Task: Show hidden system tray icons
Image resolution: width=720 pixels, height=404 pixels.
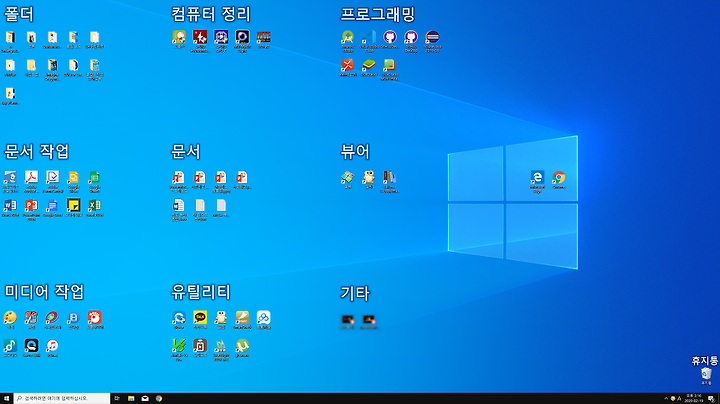Action: pos(666,398)
